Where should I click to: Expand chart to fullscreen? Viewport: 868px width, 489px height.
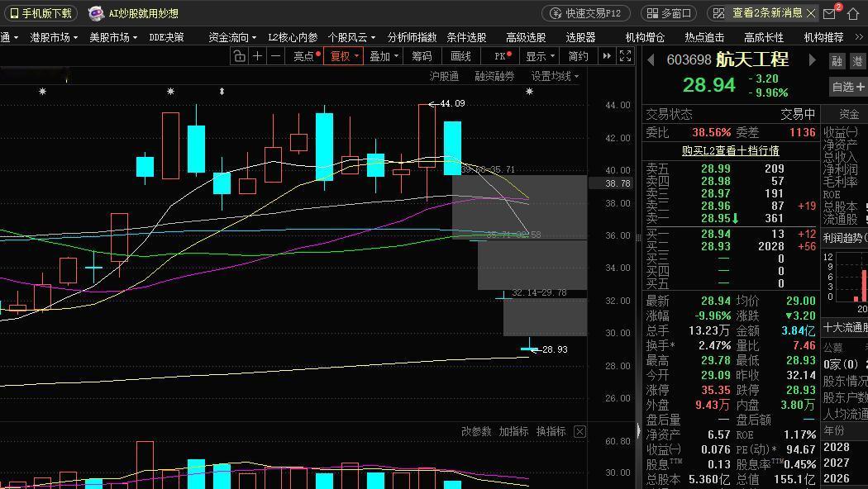coord(625,56)
